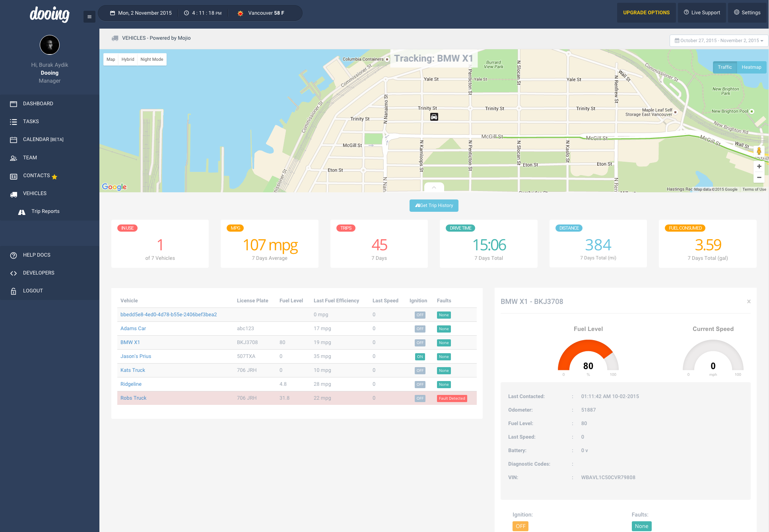
Task: Open the Robs Truck vehicle link
Action: tap(133, 398)
